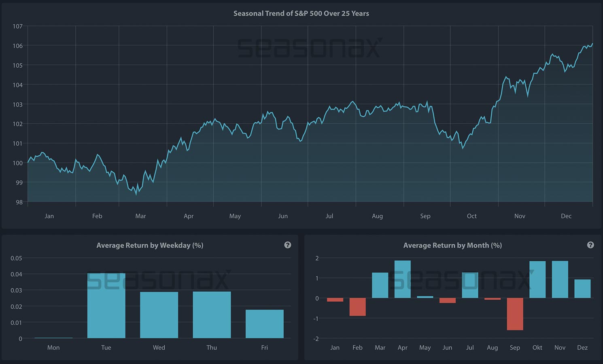Click the 'Oct' label on seasonal trend axis
603x364 pixels.
(x=472, y=216)
